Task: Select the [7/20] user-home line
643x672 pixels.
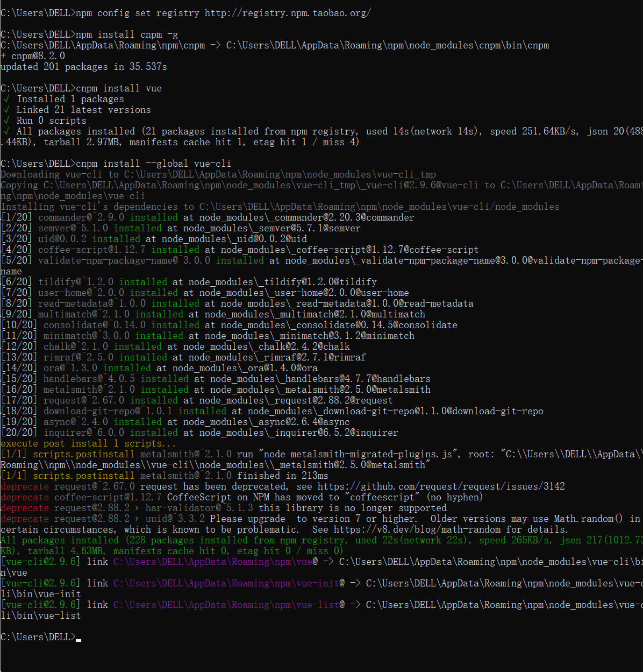Action: click(205, 293)
